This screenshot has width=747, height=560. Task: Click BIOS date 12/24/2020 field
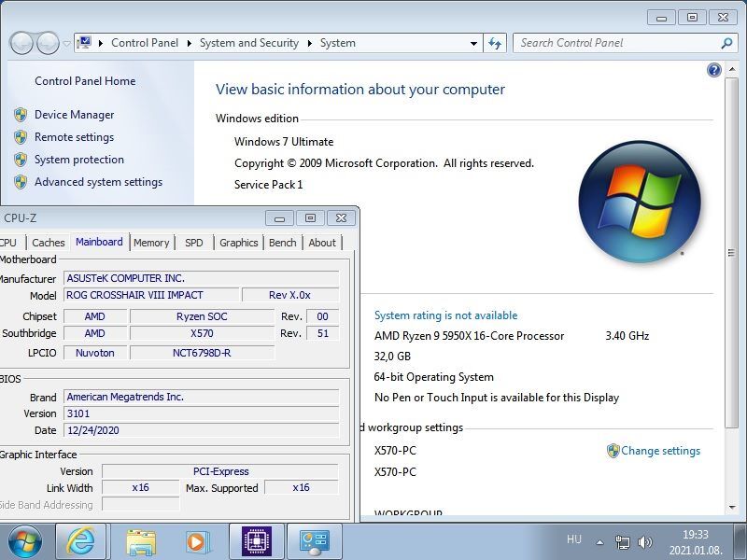(x=201, y=430)
